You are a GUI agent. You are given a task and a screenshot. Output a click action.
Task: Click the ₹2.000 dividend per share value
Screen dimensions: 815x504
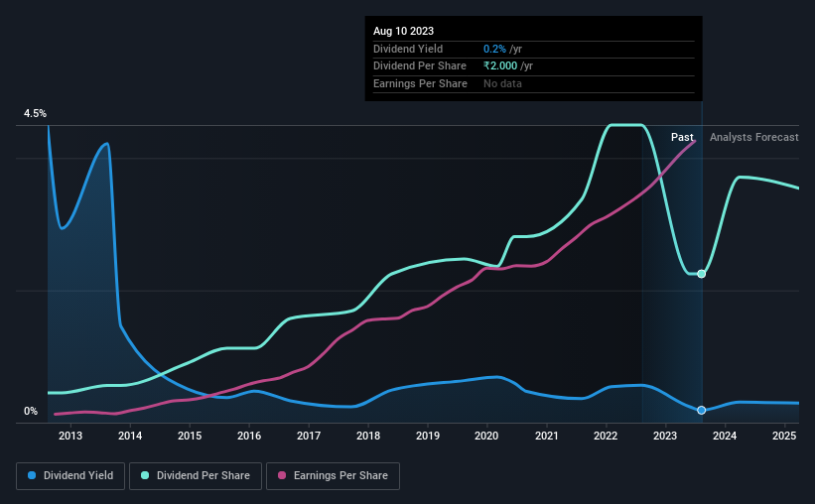click(x=500, y=66)
